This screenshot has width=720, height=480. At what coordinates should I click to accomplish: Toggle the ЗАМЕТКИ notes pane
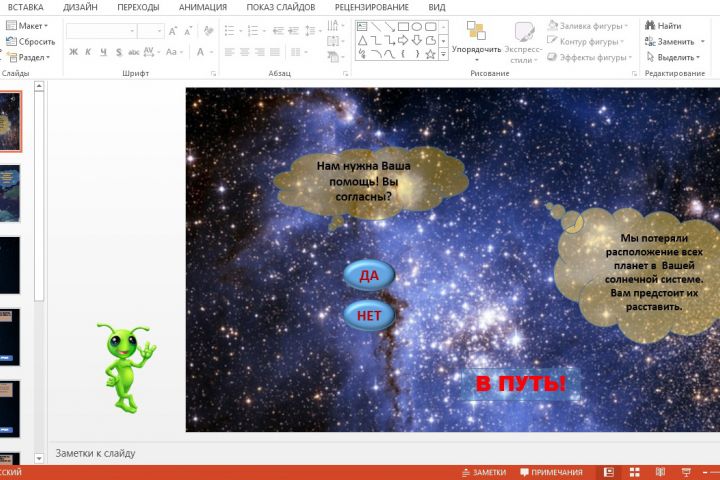pyautogui.click(x=484, y=472)
